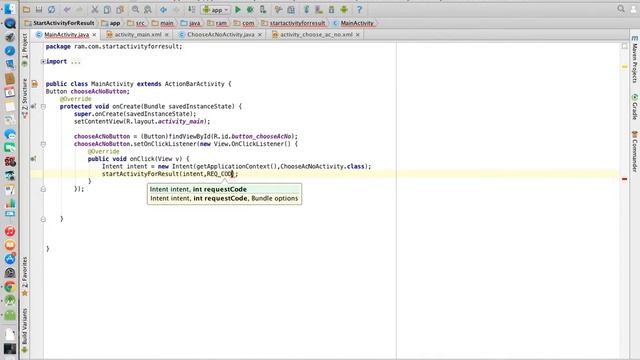
Task: Click the Find magnifier icon
Action: [136, 9]
